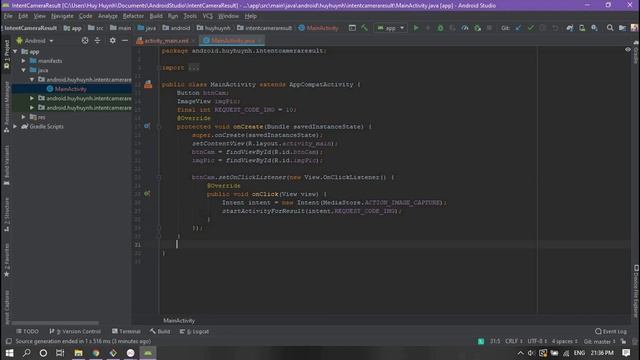Toggle the Favorites tool window
Image resolution: width=640 pixels, height=360 pixels.
click(6, 260)
